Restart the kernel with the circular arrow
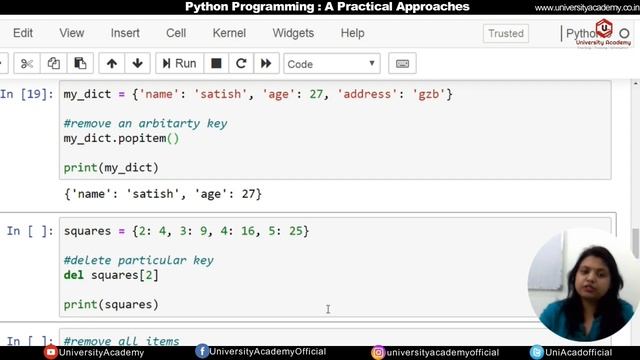 point(241,63)
